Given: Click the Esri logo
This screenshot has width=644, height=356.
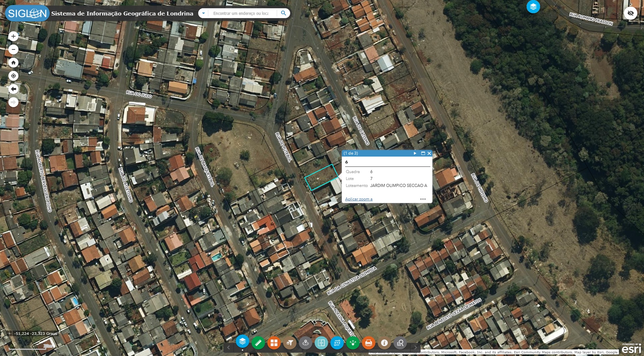Looking at the screenshot, I should (x=631, y=349).
